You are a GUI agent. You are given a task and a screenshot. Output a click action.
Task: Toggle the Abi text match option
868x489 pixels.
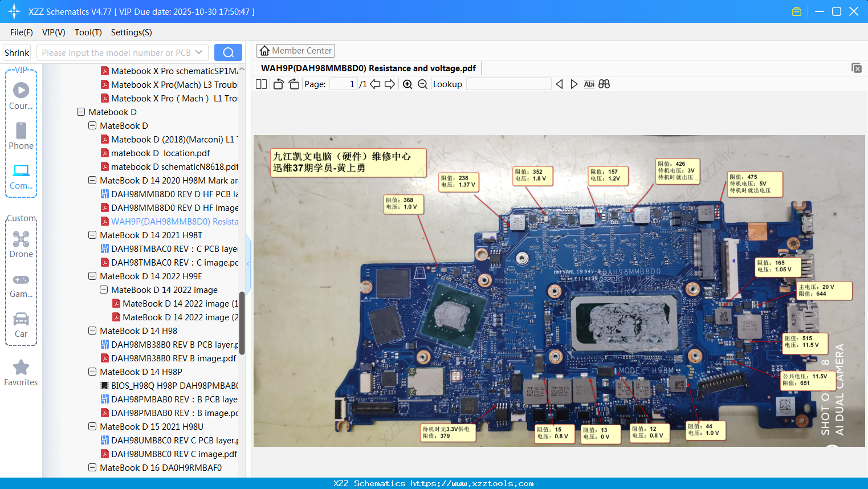(589, 84)
